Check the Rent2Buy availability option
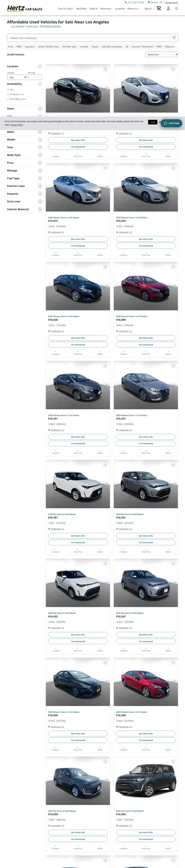The width and height of the screenshot is (185, 868). tap(8, 99)
